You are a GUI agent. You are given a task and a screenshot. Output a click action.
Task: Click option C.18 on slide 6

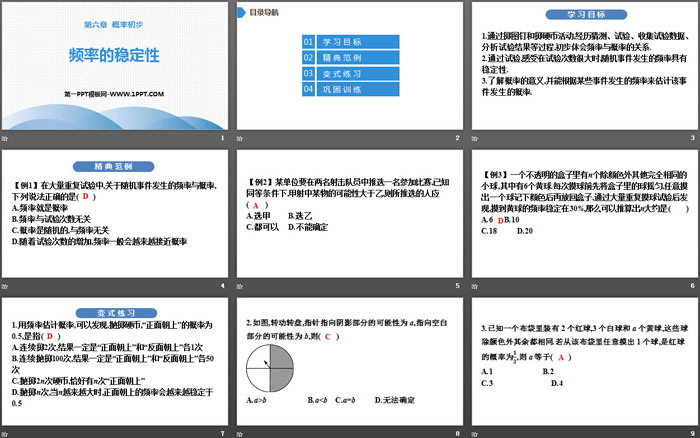489,231
